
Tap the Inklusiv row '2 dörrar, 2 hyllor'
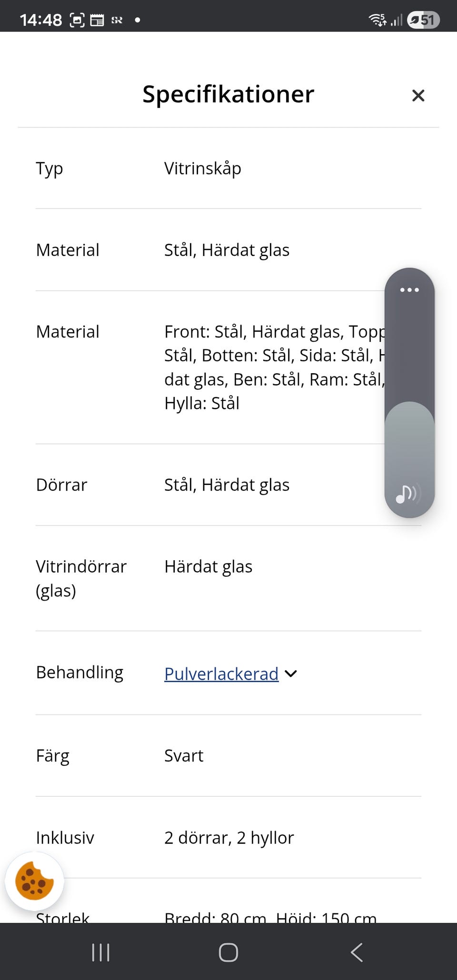pos(229,837)
